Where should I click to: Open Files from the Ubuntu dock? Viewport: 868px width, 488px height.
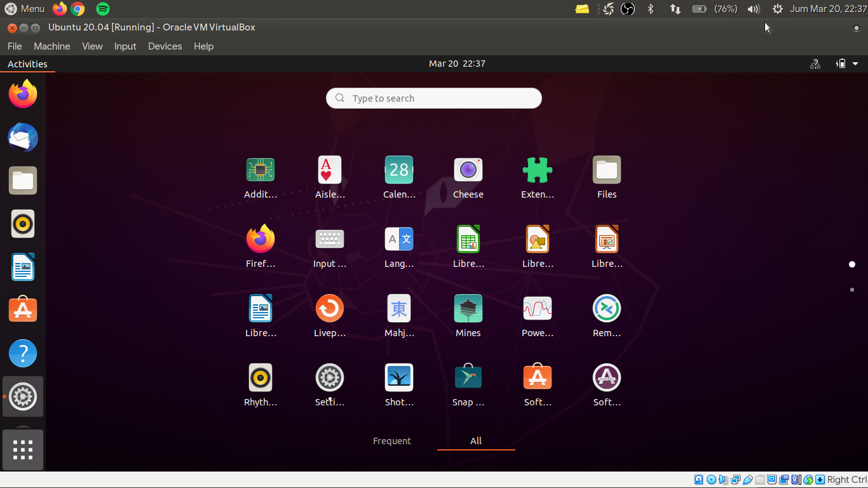[23, 180]
